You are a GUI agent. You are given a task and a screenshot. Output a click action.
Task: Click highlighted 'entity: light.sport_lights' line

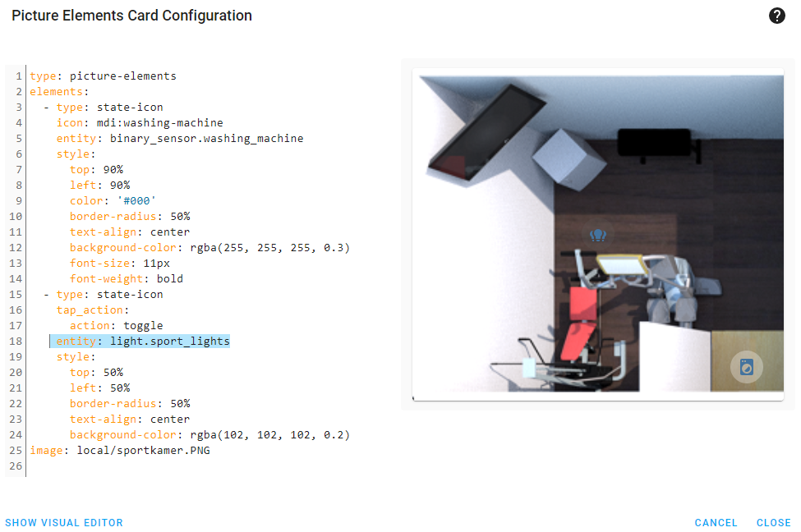(x=143, y=341)
